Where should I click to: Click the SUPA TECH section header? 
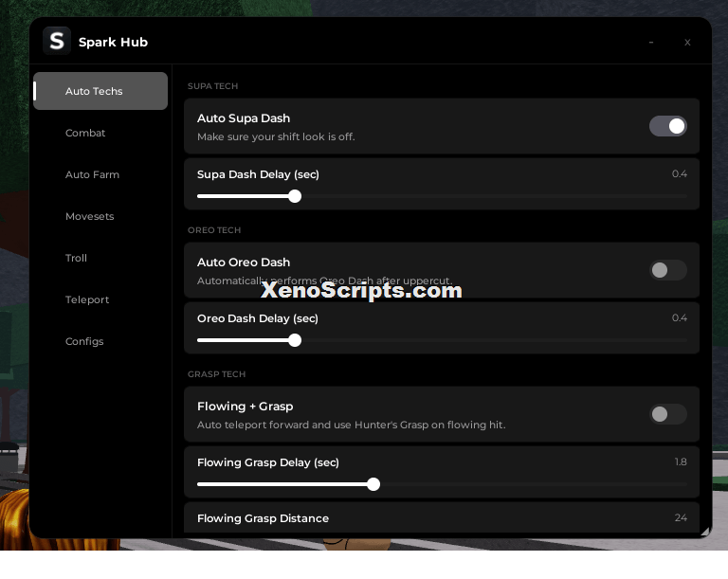212,86
